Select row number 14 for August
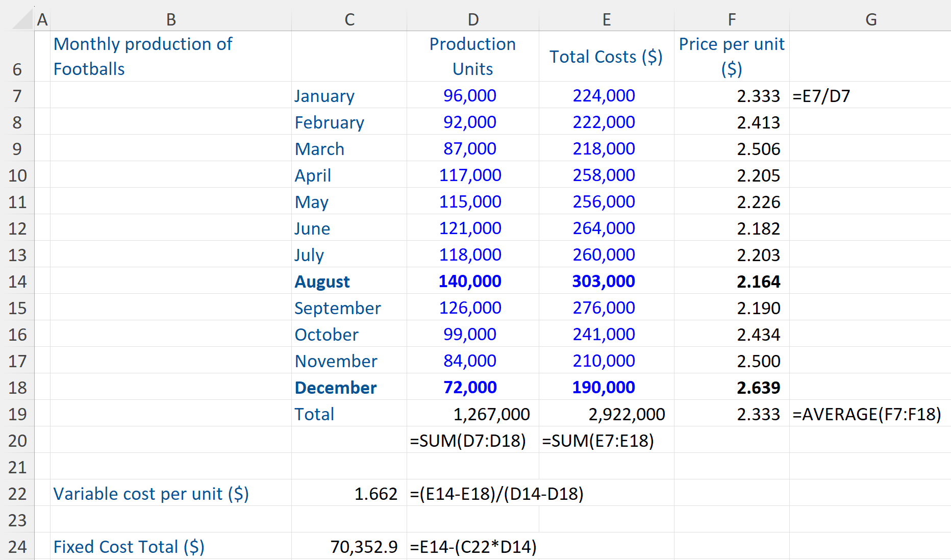 point(17,281)
